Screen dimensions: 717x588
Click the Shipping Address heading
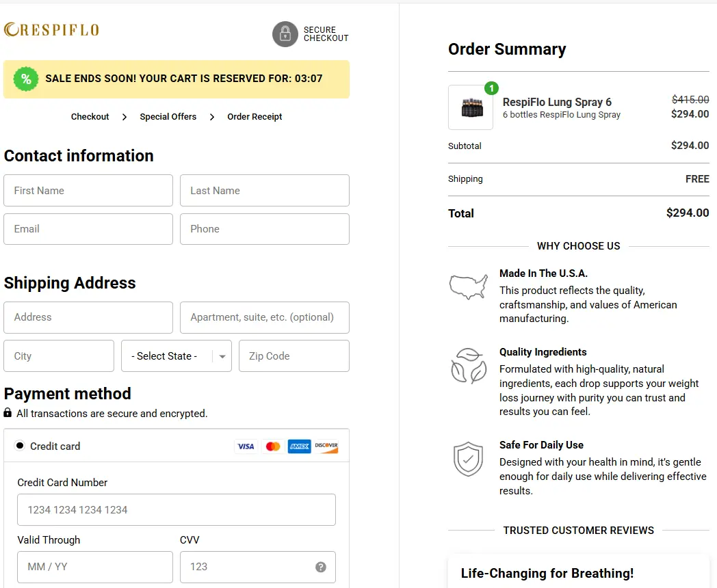(70, 283)
